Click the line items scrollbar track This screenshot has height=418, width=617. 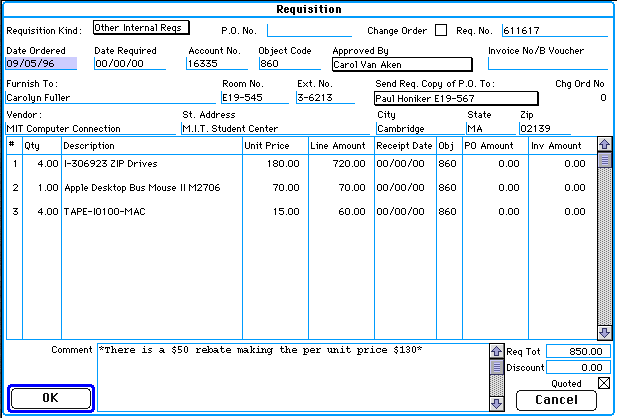coord(603,250)
